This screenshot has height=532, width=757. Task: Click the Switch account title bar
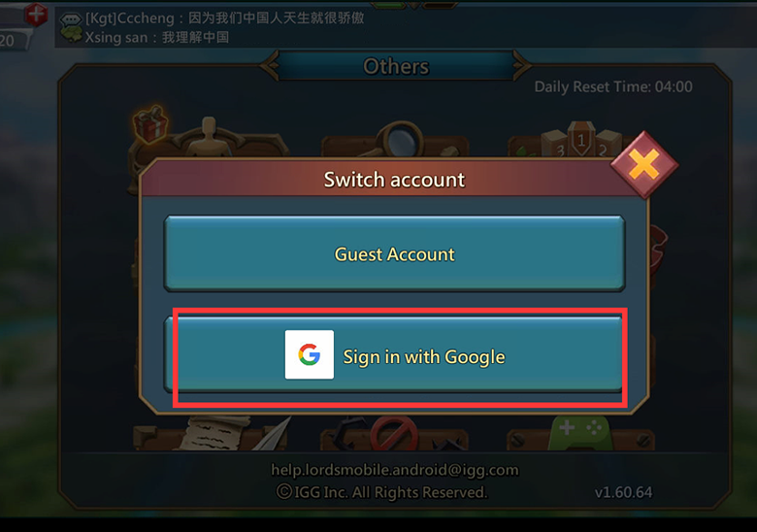[394, 179]
